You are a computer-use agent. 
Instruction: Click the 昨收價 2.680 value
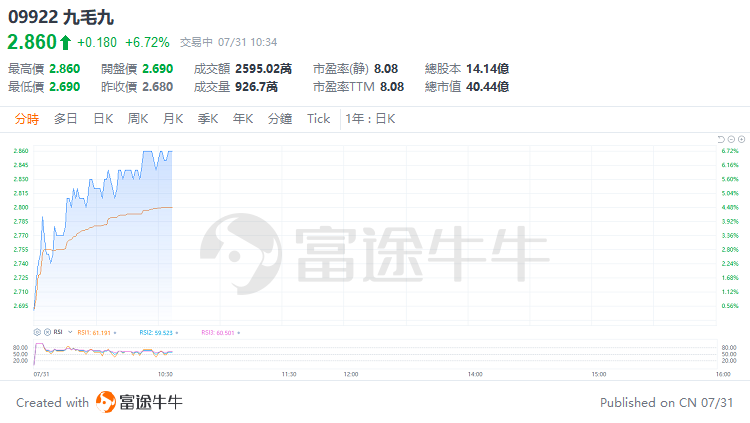point(157,87)
